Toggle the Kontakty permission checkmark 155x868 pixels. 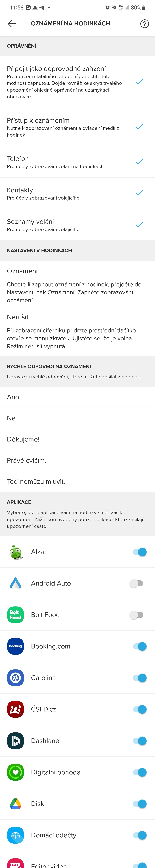[x=139, y=193]
